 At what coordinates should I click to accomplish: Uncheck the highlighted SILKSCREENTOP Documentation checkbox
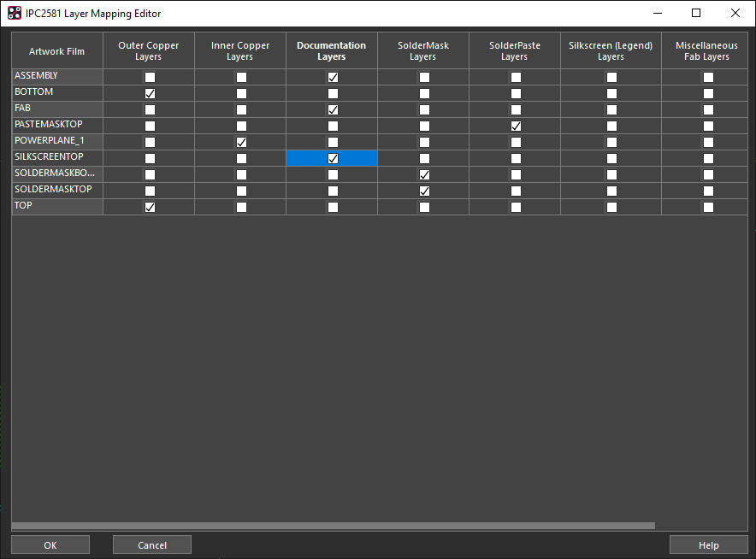(x=333, y=158)
